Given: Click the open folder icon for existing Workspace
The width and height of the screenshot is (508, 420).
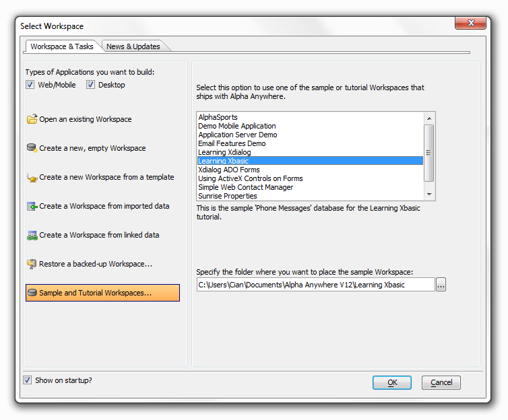Looking at the screenshot, I should [x=32, y=119].
